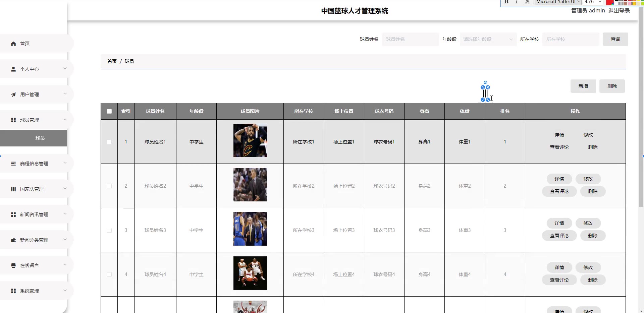Check the box for row 球员姓名2
Image resolution: width=644 pixels, height=313 pixels.
pos(109,186)
